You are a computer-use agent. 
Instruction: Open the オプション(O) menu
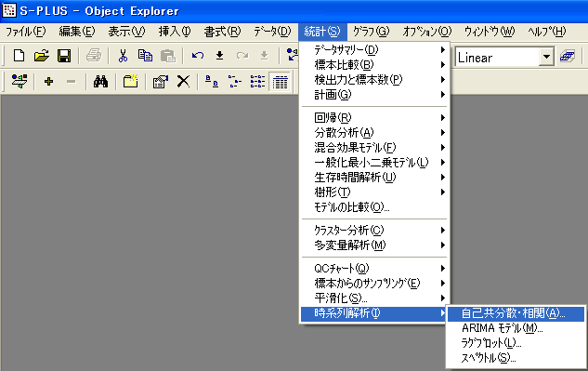(427, 32)
